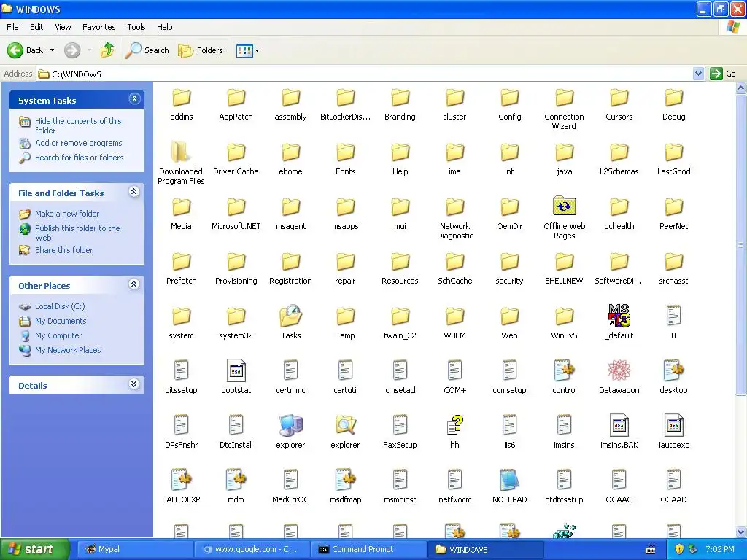The image size is (747, 560).
Task: Toggle the Folders pane button
Action: pyautogui.click(x=200, y=50)
